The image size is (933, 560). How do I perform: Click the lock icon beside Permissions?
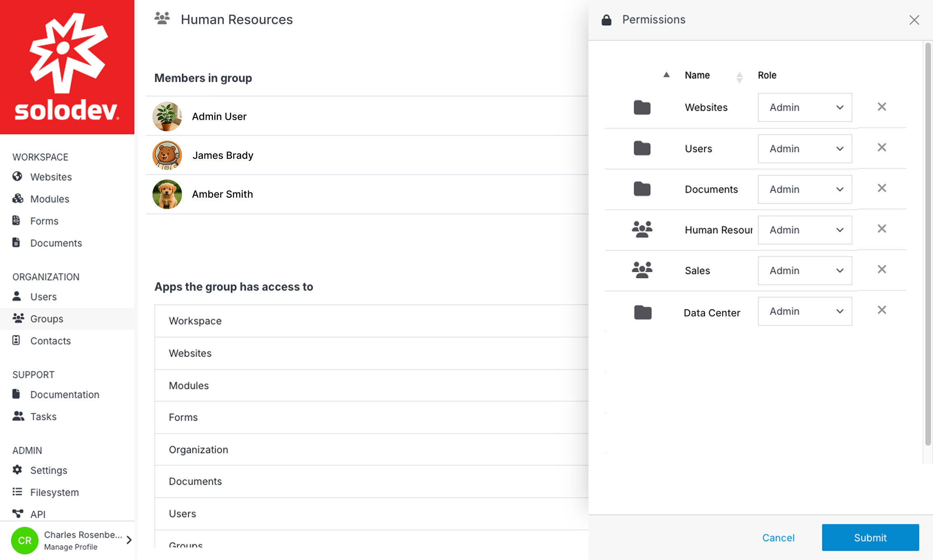(x=606, y=20)
